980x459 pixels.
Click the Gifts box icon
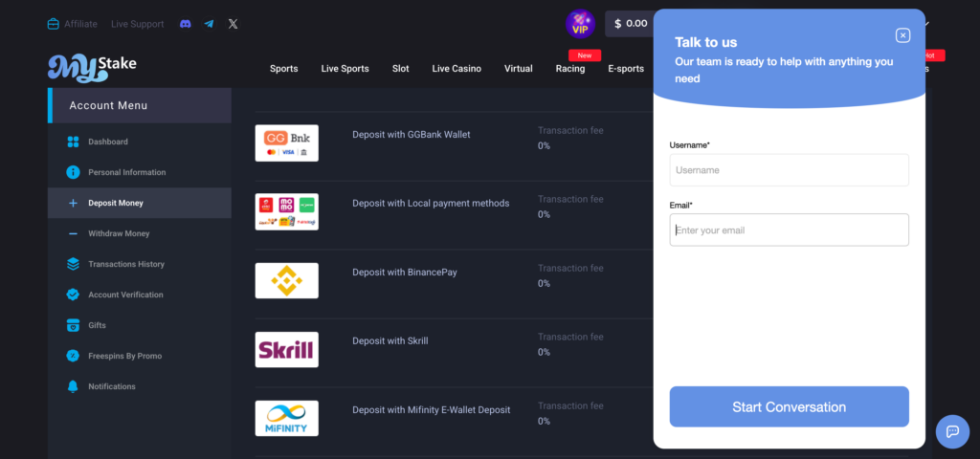[73, 325]
